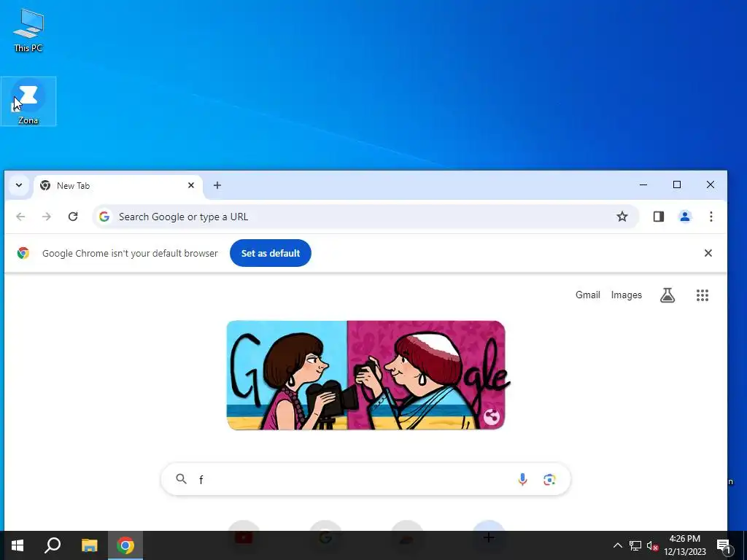The height and width of the screenshot is (560, 747).
Task: Click Set as default button
Action: (271, 253)
